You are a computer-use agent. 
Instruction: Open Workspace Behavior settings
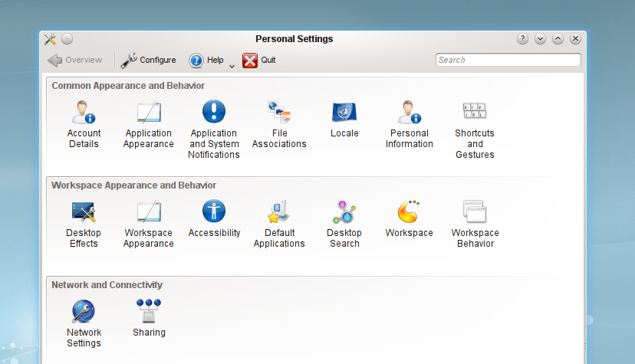[x=475, y=224]
